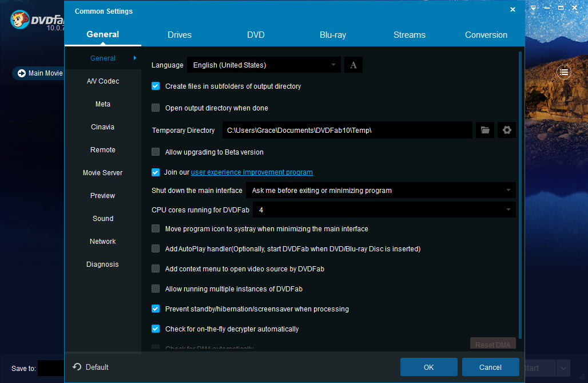Click the Default button label

pos(97,367)
